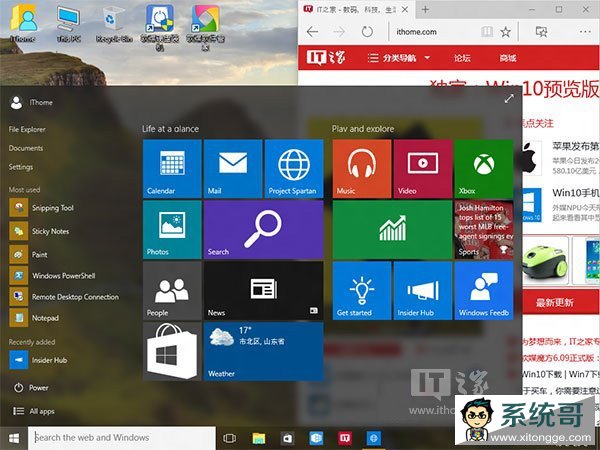The image size is (600, 450).
Task: Open the News tile
Action: coord(264,291)
